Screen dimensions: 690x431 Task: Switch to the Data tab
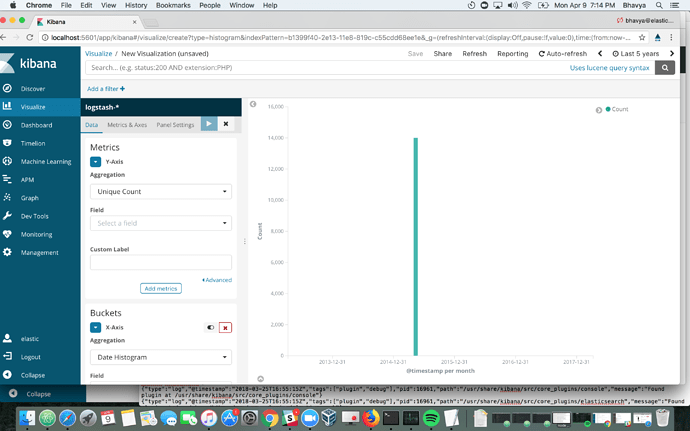[x=92, y=125]
